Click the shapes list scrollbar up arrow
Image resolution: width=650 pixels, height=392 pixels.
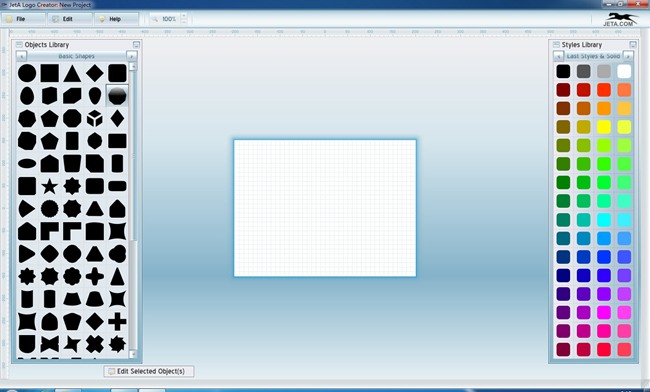133,66
